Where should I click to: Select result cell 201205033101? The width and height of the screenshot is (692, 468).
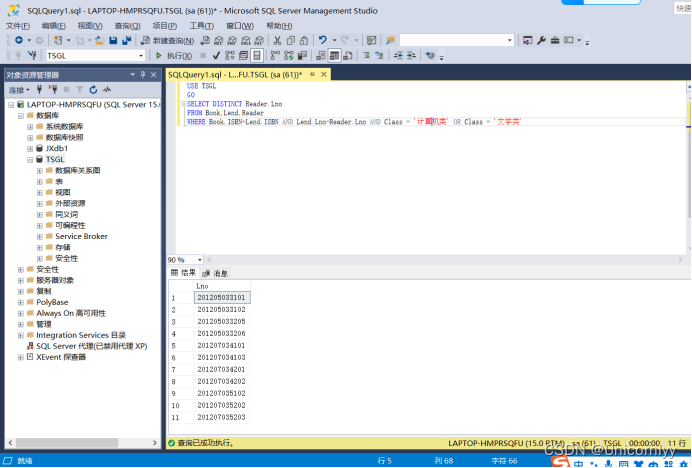point(222,298)
